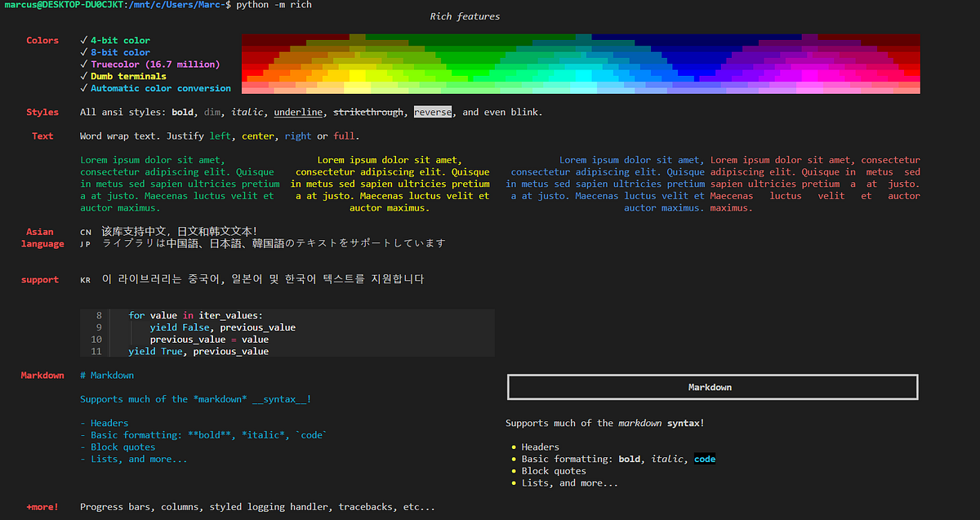Click the highlighted code word in bullet list
Screen dimensions: 980x520
tap(704, 459)
